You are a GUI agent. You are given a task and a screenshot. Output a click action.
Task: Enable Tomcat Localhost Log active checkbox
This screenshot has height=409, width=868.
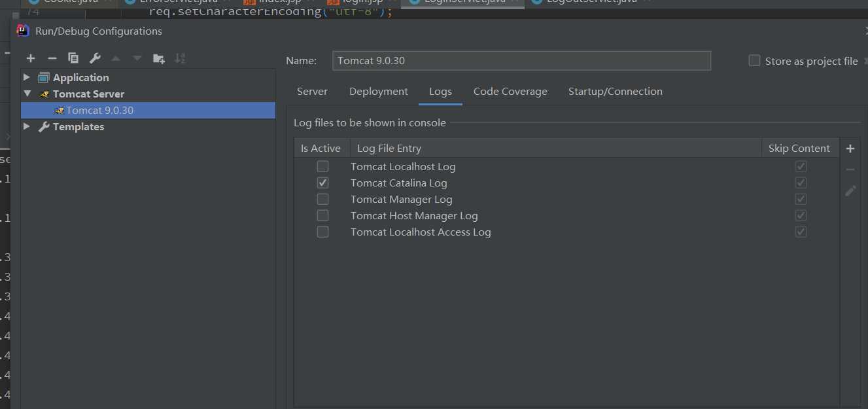point(322,166)
